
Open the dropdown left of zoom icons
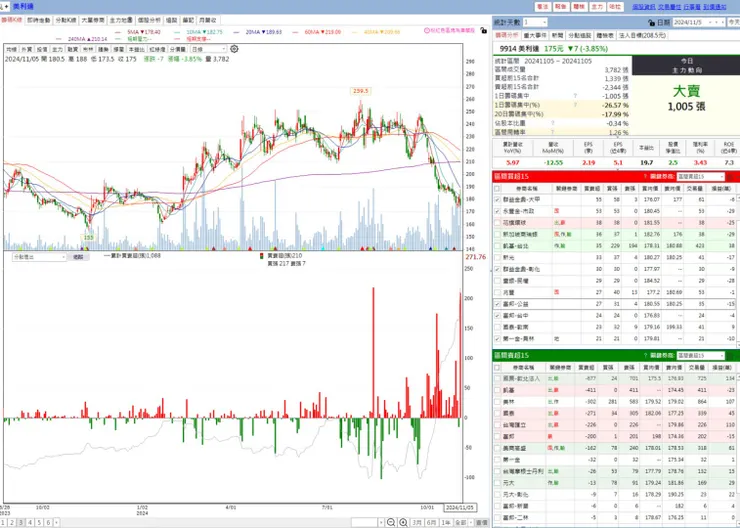coord(368,522)
